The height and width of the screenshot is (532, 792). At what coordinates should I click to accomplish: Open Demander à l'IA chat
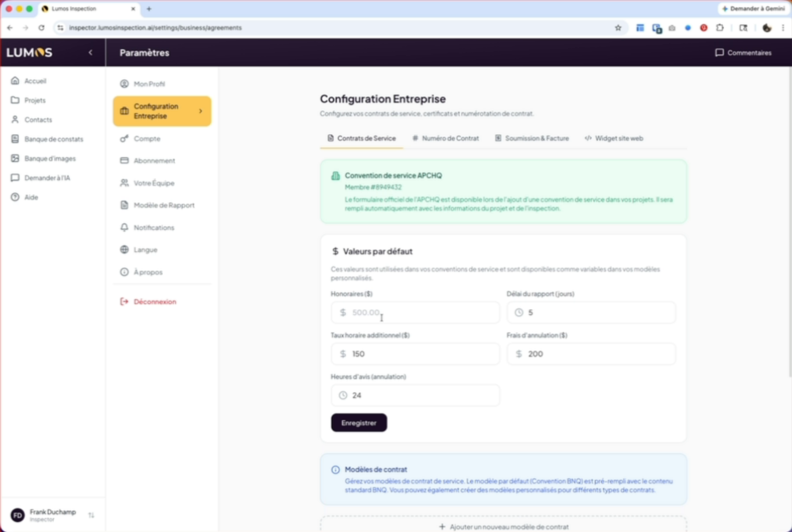click(x=47, y=178)
